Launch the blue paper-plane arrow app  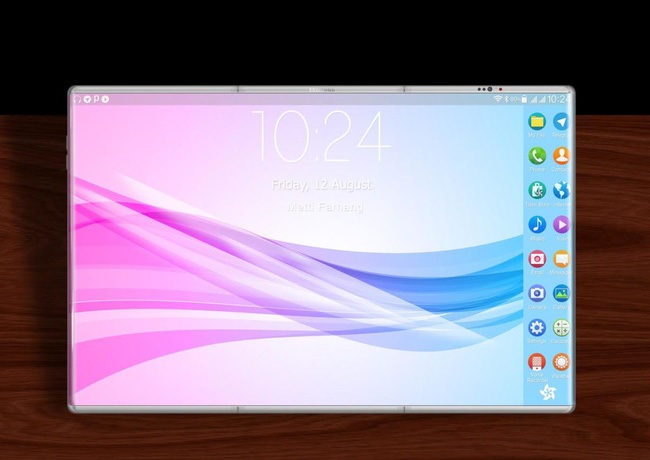click(x=561, y=121)
